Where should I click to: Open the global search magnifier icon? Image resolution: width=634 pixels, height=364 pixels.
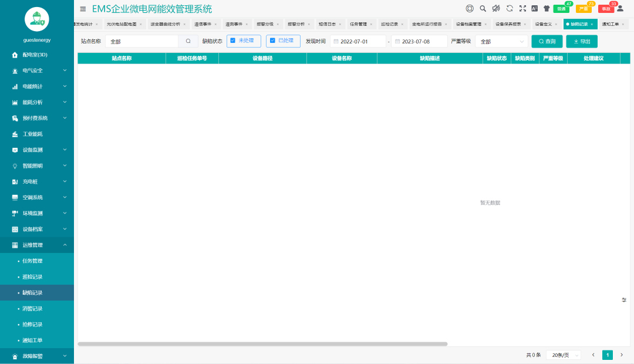pos(483,8)
